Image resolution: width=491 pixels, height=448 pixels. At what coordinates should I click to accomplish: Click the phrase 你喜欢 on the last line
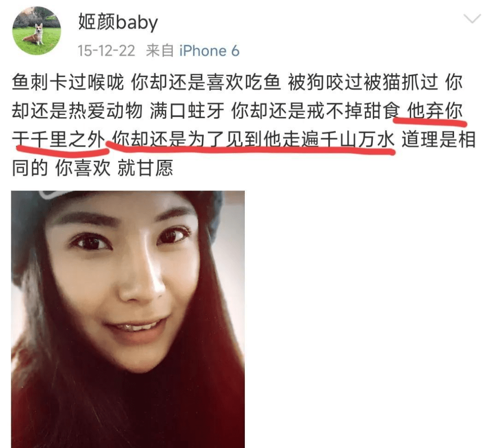pos(83,168)
